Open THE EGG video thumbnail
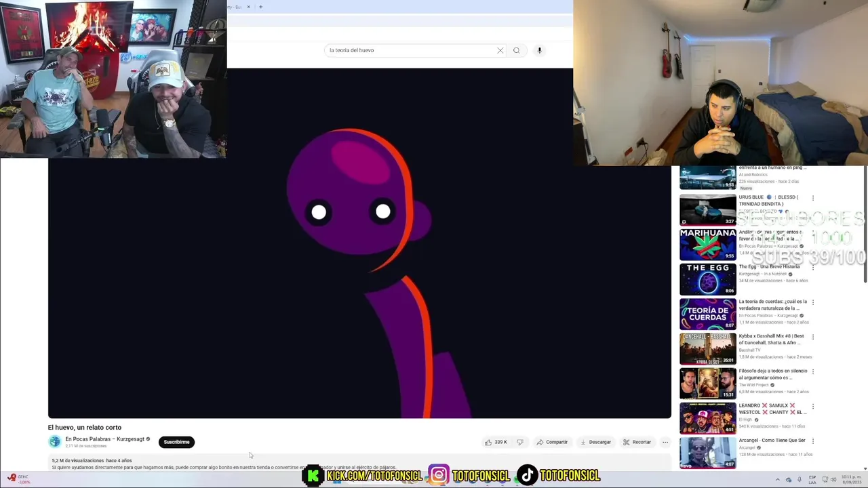Screen dimensions: 868x488 (x=707, y=279)
